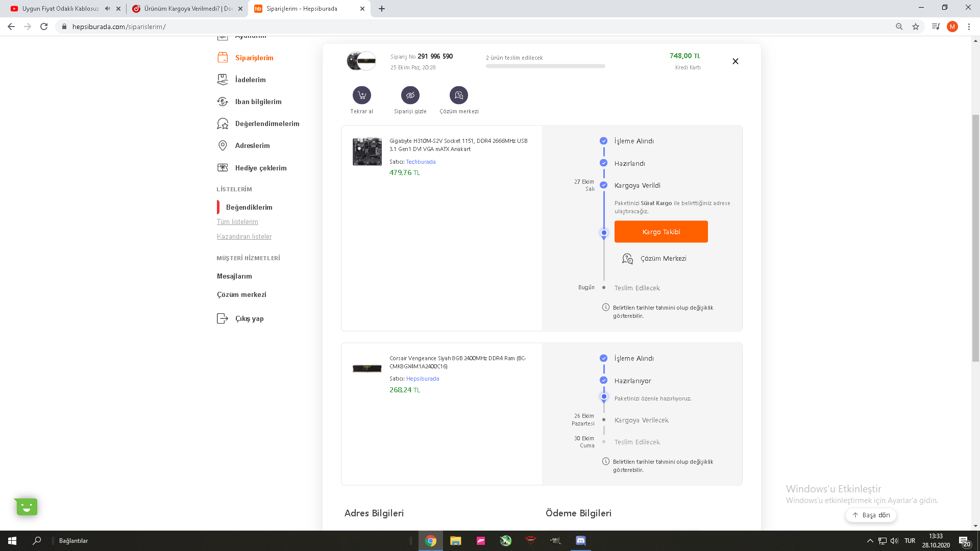Show hidden tray icons chevron in taskbar
The height and width of the screenshot is (551, 980).
coord(870,541)
